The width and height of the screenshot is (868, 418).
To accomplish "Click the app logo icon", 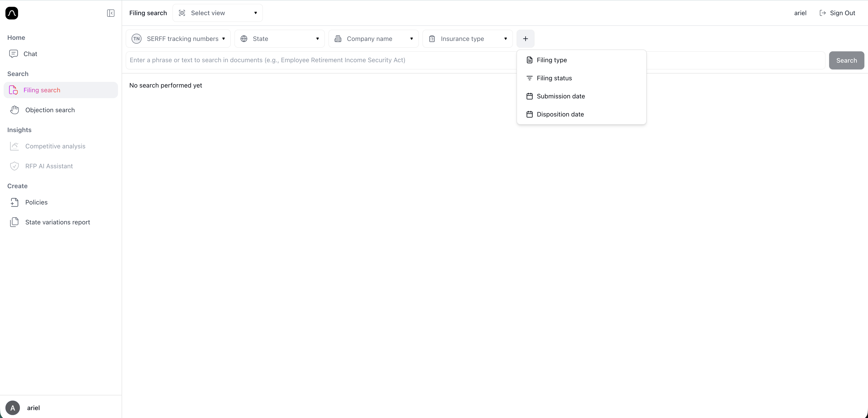I will [12, 13].
